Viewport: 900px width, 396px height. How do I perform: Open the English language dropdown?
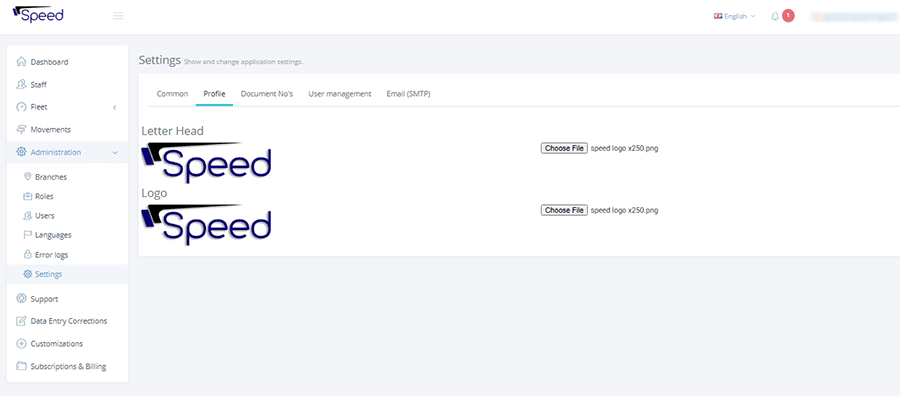[735, 16]
